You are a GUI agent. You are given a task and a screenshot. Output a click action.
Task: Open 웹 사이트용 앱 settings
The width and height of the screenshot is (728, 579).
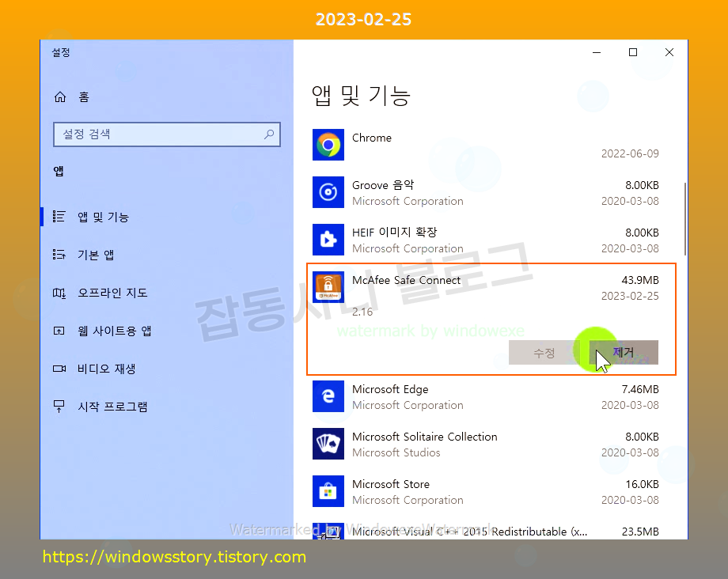(167, 331)
